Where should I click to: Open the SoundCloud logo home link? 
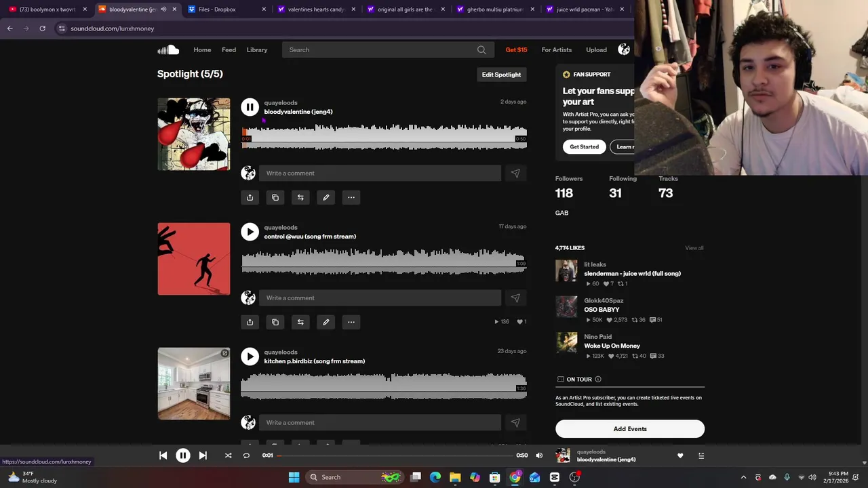tap(168, 49)
